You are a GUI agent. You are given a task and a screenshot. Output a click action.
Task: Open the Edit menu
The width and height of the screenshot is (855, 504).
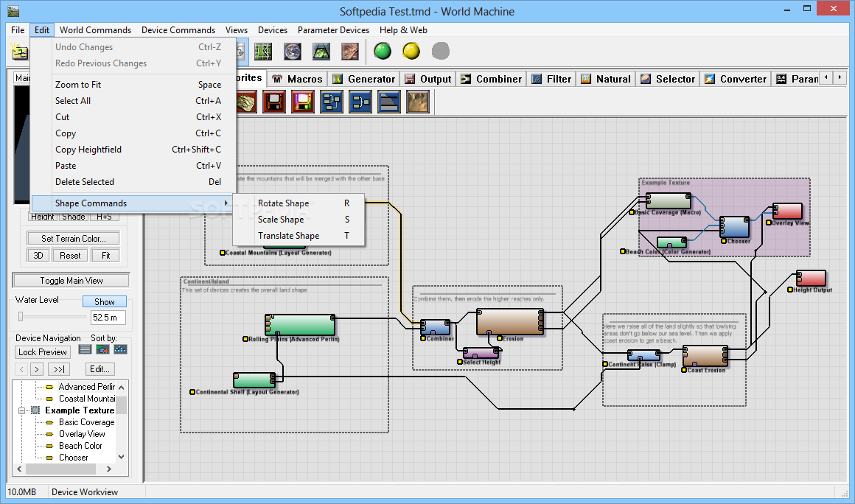pyautogui.click(x=41, y=30)
